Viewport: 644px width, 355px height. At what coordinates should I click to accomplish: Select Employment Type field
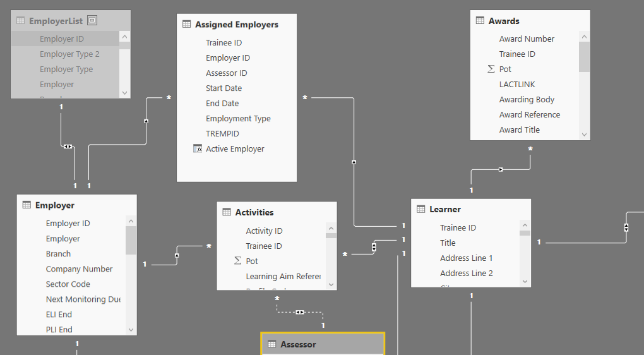click(x=237, y=118)
